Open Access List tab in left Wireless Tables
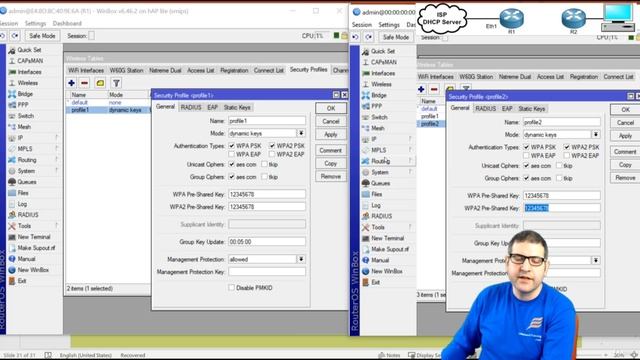The width and height of the screenshot is (640, 360). [200, 71]
